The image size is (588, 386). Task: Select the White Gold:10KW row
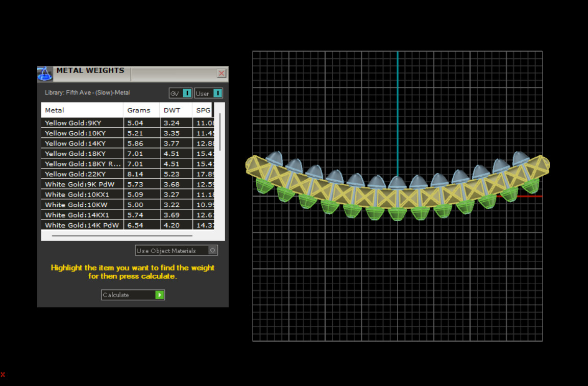128,204
